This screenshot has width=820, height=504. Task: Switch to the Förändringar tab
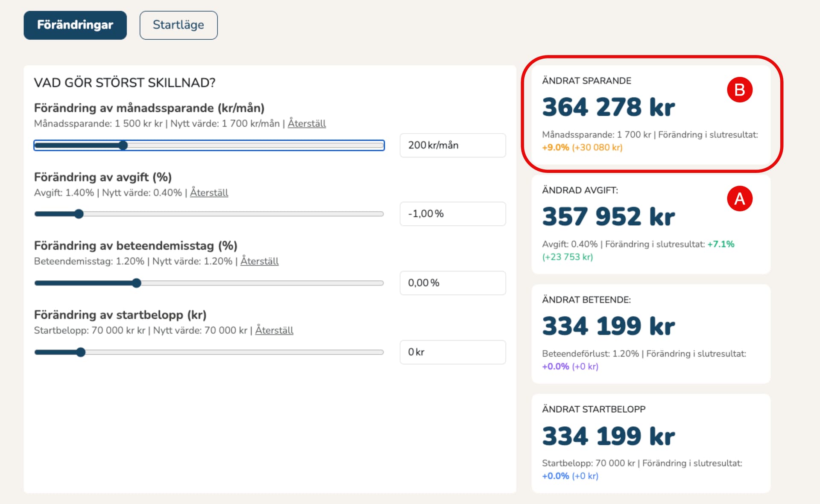[75, 25]
